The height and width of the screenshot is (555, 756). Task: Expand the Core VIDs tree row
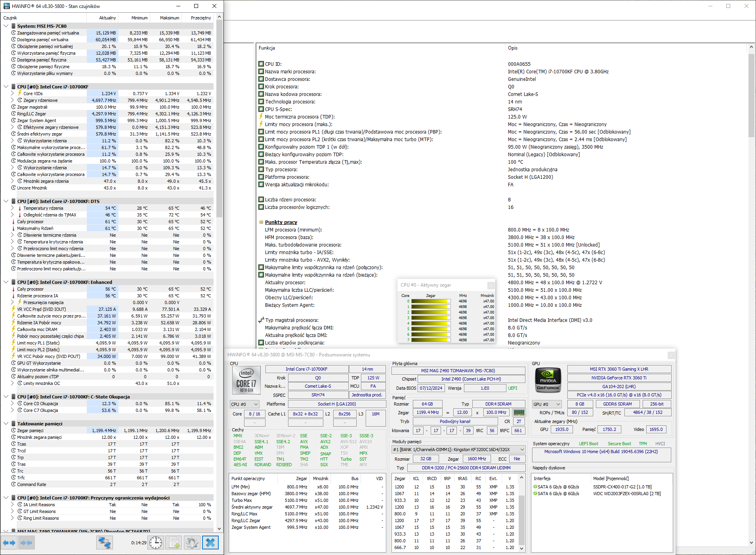(x=12, y=94)
